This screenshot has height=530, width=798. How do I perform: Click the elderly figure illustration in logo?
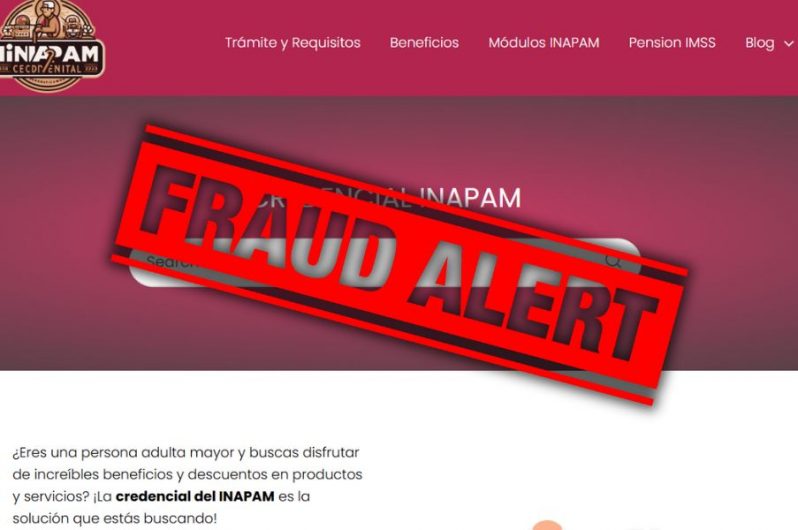point(50,19)
